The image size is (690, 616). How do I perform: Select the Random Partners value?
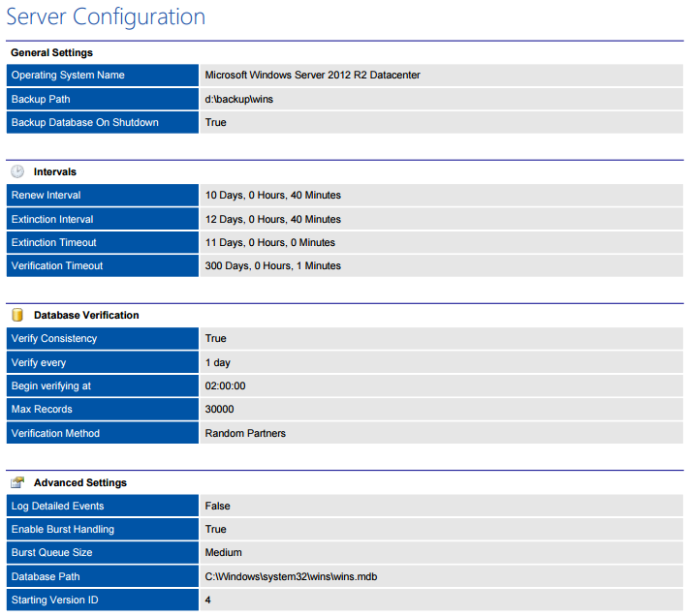[245, 434]
